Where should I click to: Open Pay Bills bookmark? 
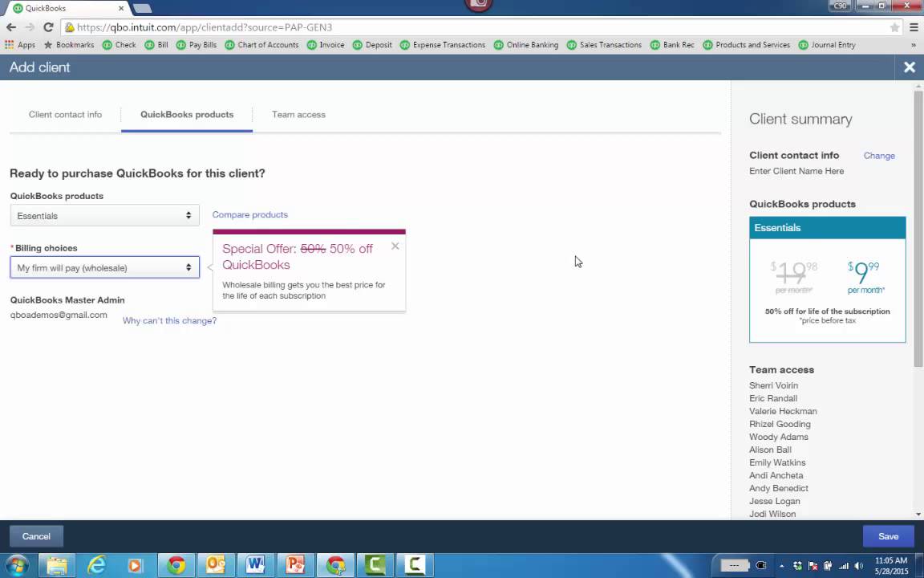pos(197,45)
